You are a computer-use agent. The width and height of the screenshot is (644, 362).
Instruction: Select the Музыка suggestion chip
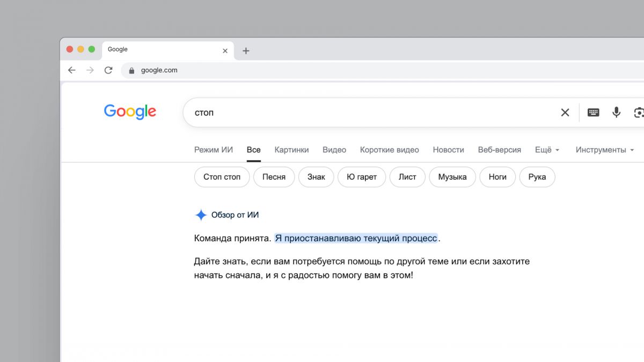(452, 177)
